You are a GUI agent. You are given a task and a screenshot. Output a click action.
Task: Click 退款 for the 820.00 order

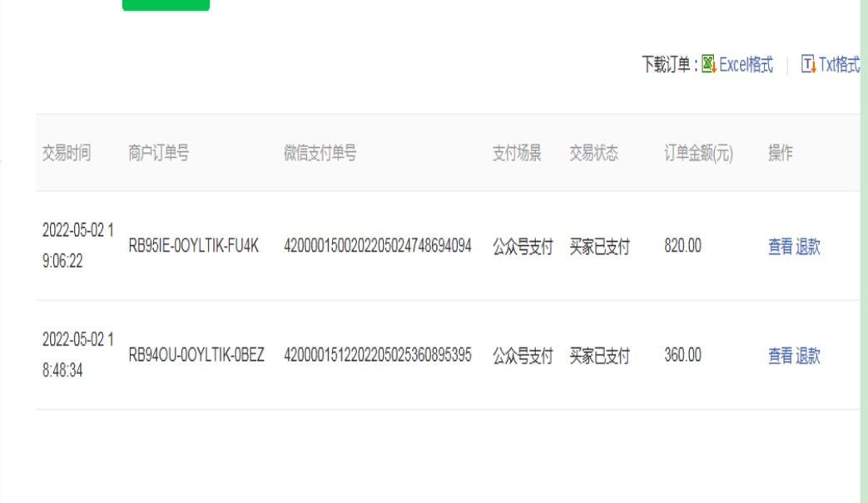808,248
